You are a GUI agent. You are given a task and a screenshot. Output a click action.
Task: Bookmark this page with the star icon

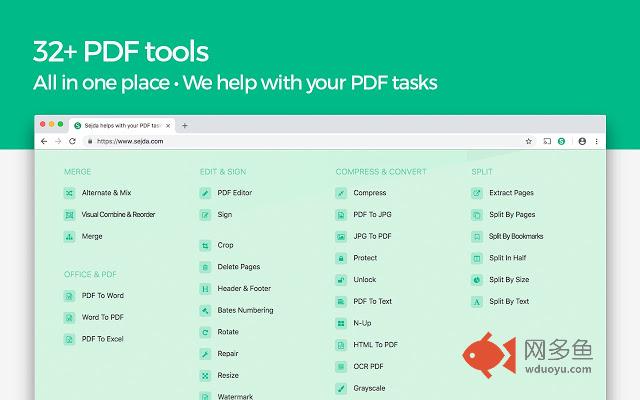click(528, 142)
